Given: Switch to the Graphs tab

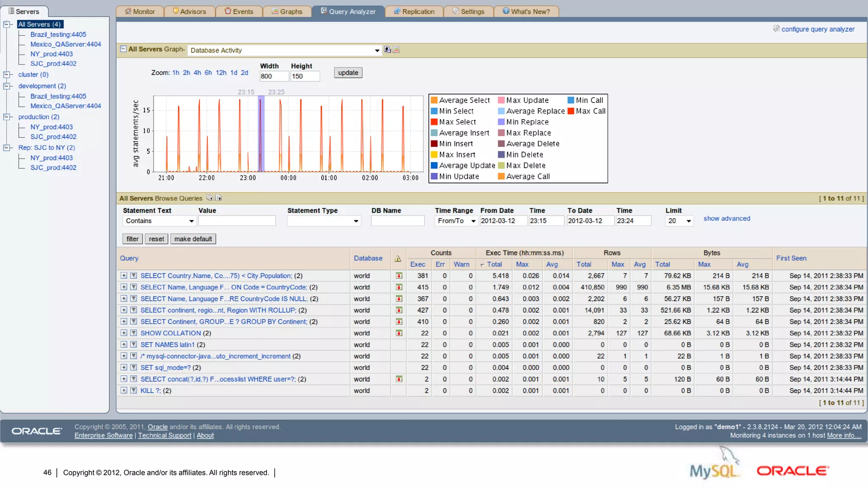Looking at the screenshot, I should click(x=287, y=11).
